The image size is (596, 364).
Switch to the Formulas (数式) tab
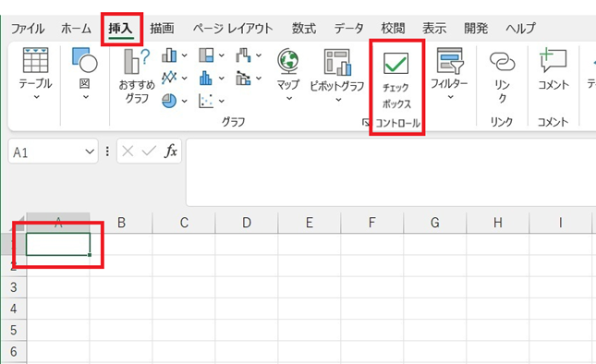304,29
